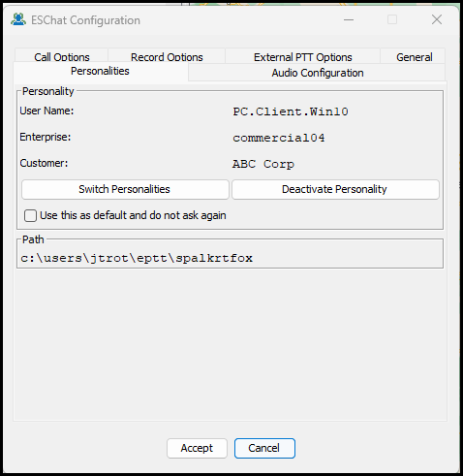The image size is (463, 476).
Task: Enable 'Use this as default' checkbox
Action: (x=30, y=215)
